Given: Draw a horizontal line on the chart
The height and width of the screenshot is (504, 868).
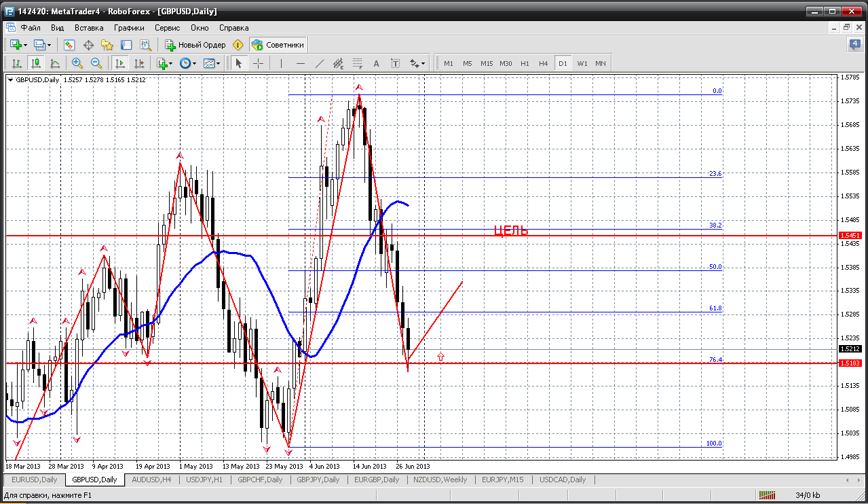Looking at the screenshot, I should pos(301,63).
